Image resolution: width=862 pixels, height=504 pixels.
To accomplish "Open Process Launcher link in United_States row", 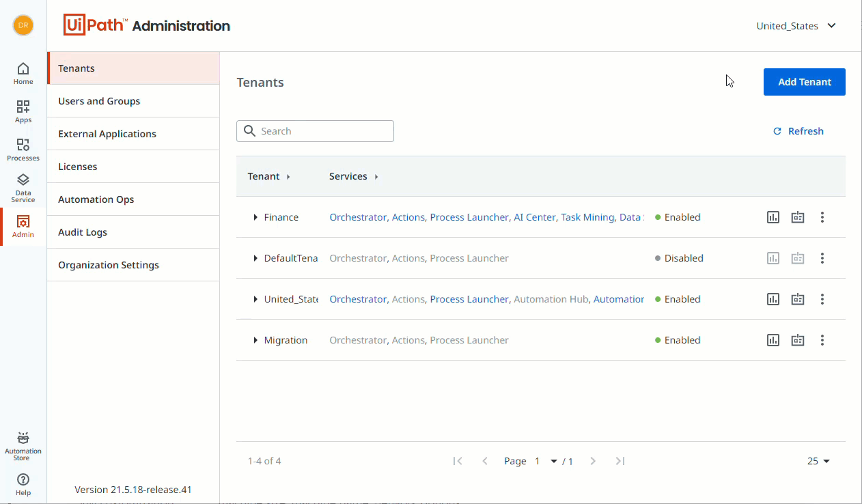I will pyautogui.click(x=469, y=299).
